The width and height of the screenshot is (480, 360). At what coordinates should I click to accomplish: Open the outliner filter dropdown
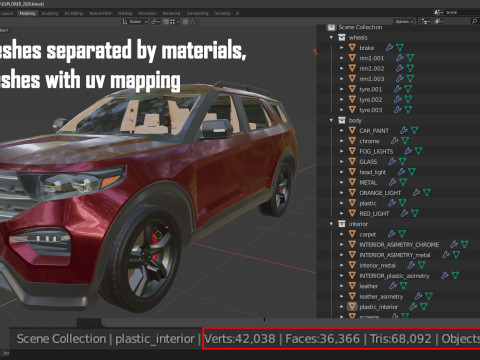click(x=439, y=21)
